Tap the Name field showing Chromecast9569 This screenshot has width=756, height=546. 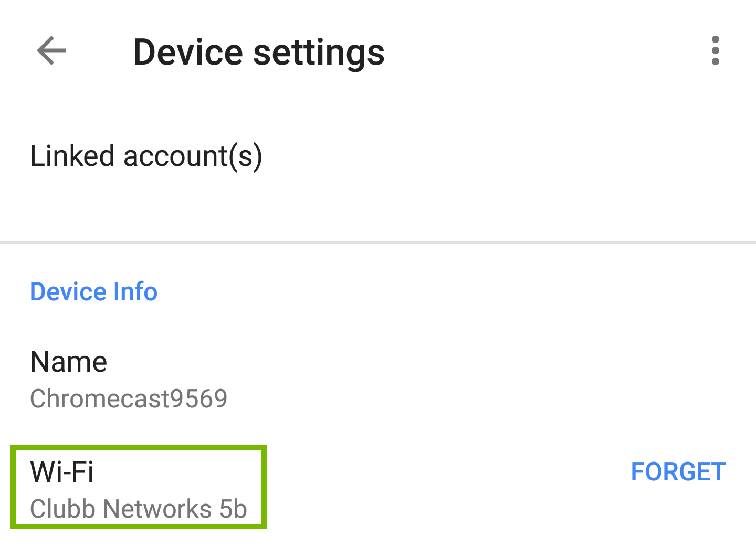tap(129, 378)
